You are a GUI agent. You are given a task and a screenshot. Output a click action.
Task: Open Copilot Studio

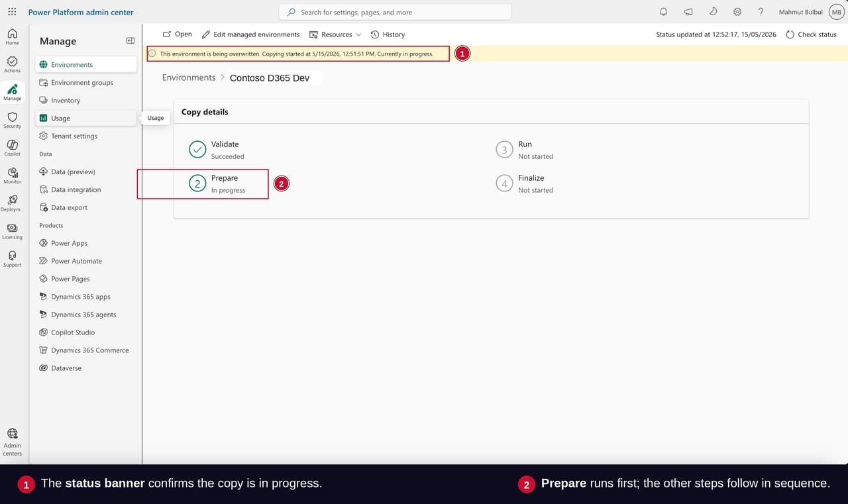pos(86,332)
